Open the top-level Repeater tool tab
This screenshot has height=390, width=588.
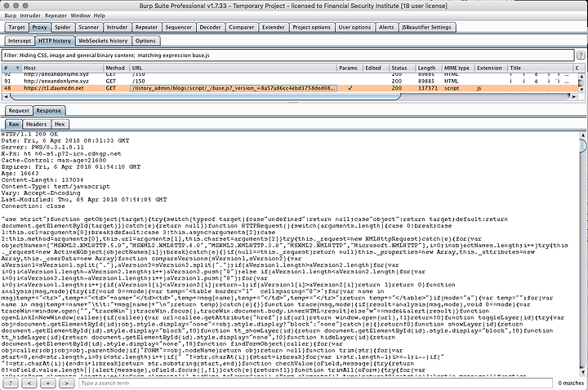coord(146,28)
